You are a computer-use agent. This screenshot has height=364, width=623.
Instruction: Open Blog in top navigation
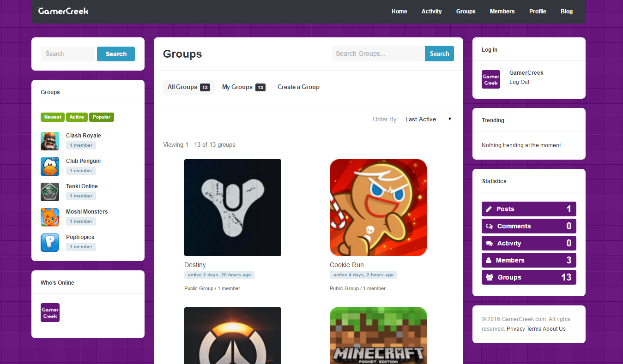(567, 12)
